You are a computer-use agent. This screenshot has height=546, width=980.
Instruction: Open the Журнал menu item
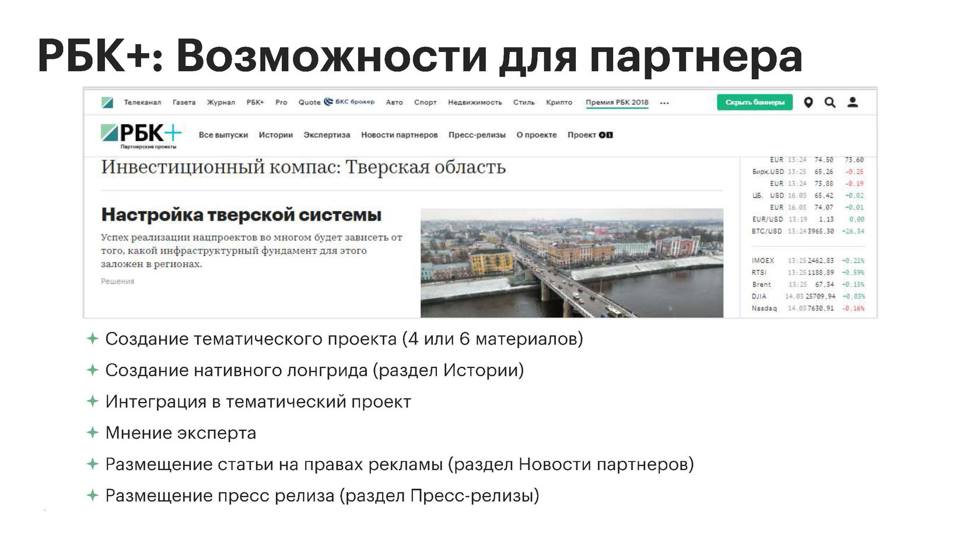coord(221,103)
